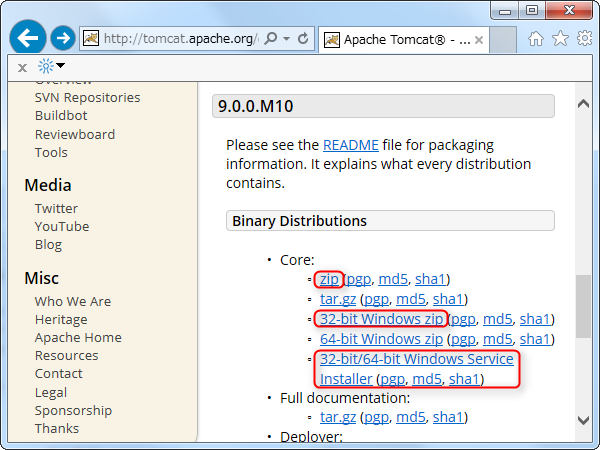The width and height of the screenshot is (600, 450).
Task: Go forward with the Forward arrow button
Action: pos(63,38)
